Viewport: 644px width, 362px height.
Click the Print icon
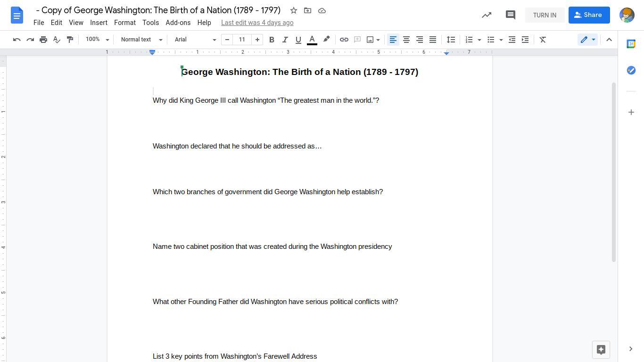[x=43, y=40]
